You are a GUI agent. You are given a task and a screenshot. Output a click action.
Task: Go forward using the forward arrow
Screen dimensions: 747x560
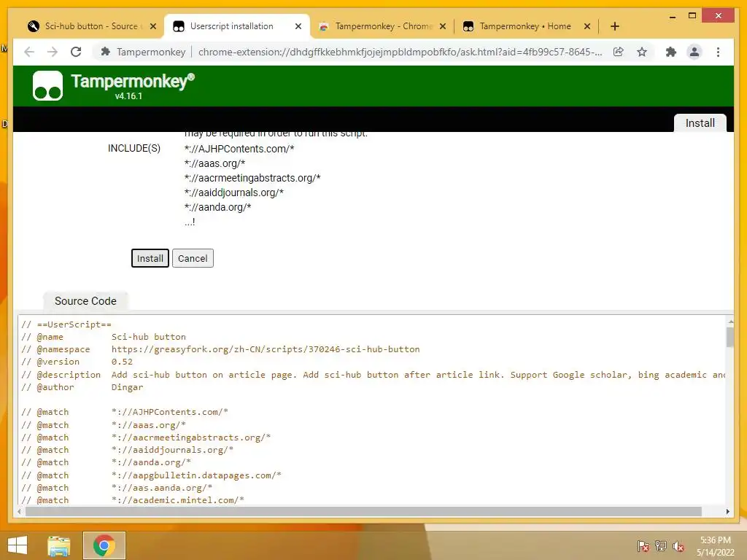tap(53, 52)
